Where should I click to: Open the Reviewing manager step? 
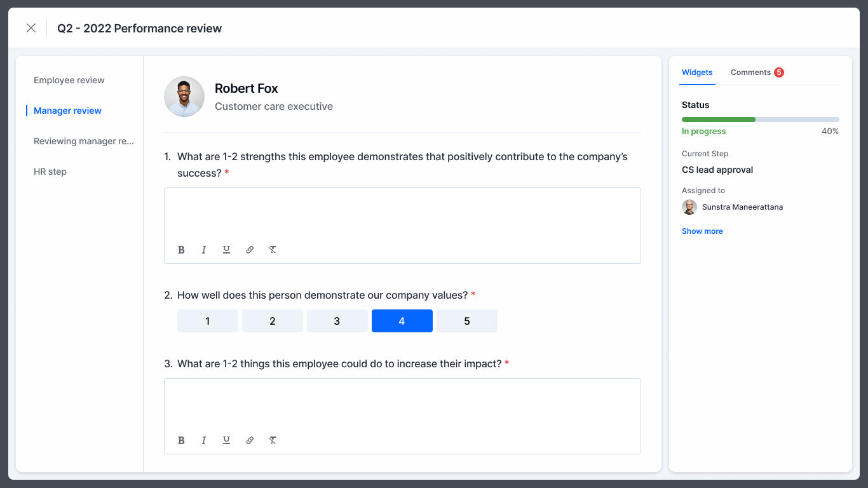coord(84,141)
